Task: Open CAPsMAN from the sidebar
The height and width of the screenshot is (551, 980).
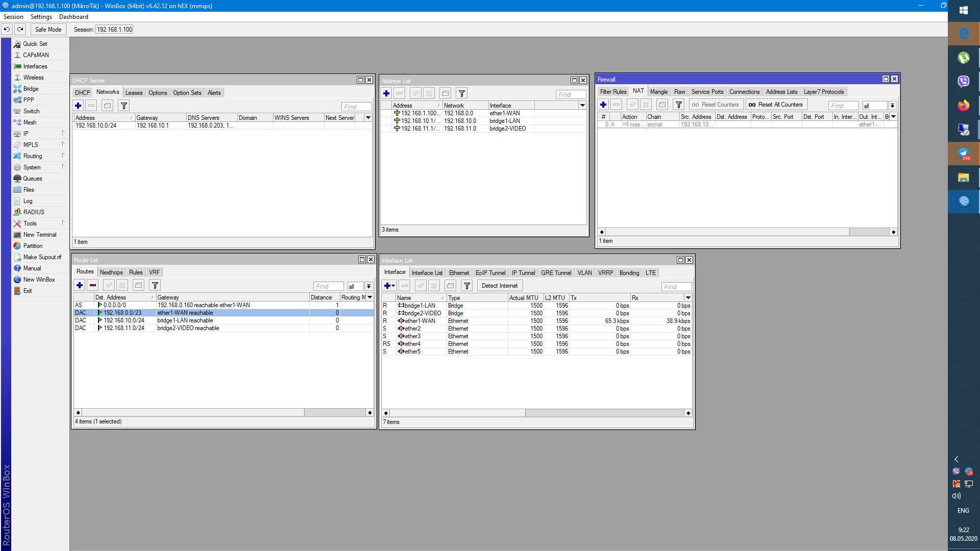Action: 36,55
